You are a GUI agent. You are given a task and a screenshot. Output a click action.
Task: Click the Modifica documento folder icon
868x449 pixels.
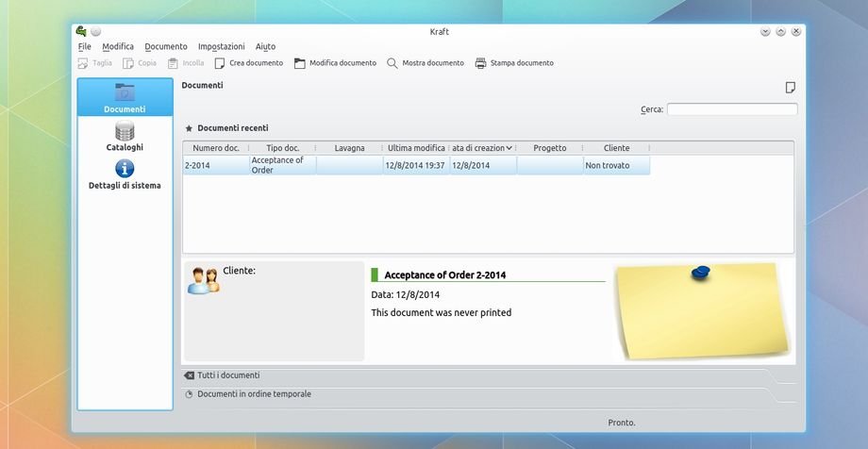click(x=300, y=63)
